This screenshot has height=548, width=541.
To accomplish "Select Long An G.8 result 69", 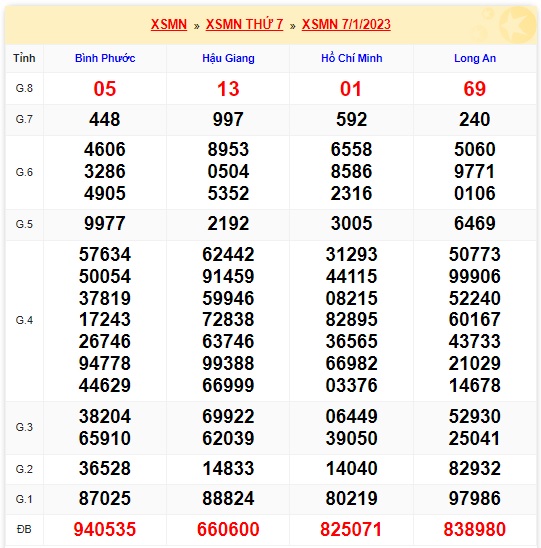I will click(475, 89).
